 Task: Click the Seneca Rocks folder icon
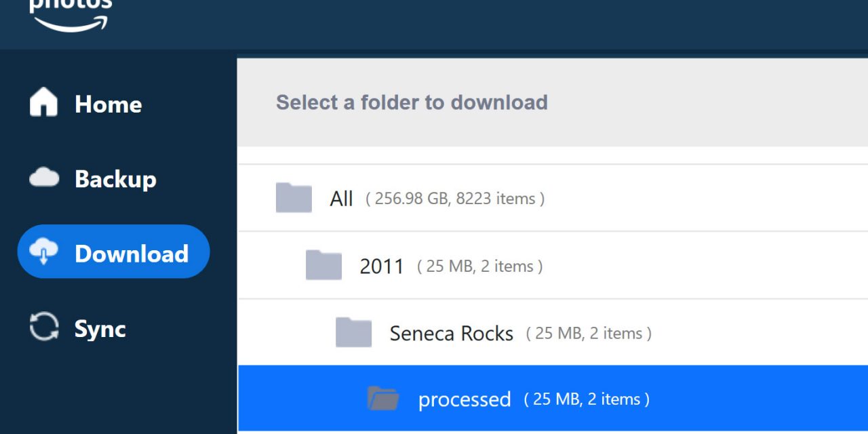tap(353, 332)
